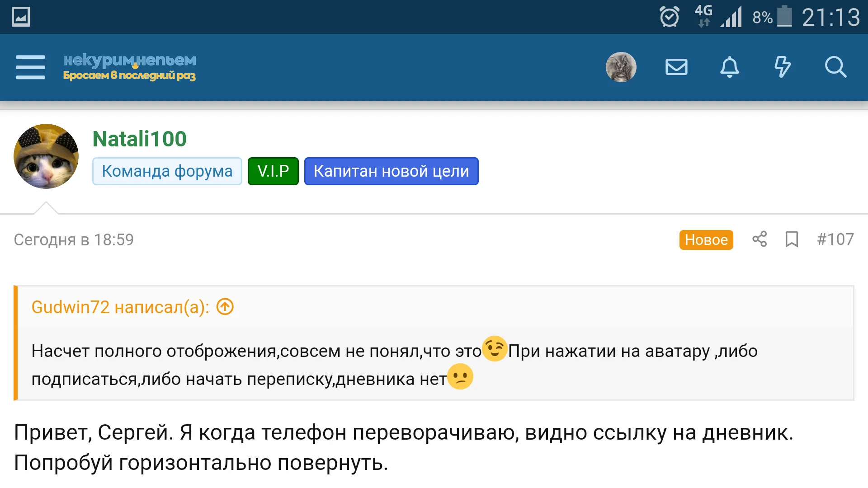The width and height of the screenshot is (868, 488).
Task: Click the 'Сегодня в 18:59' timestamp
Action: click(74, 239)
